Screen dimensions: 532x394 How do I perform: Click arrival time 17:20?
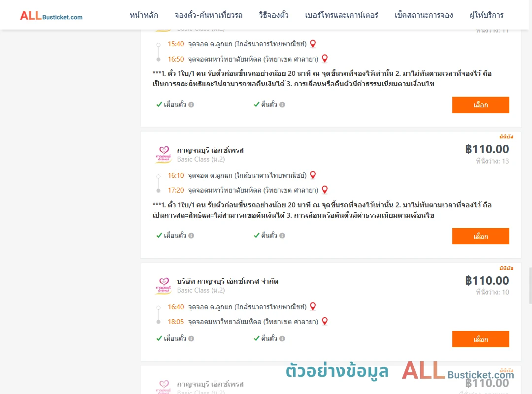[176, 190]
